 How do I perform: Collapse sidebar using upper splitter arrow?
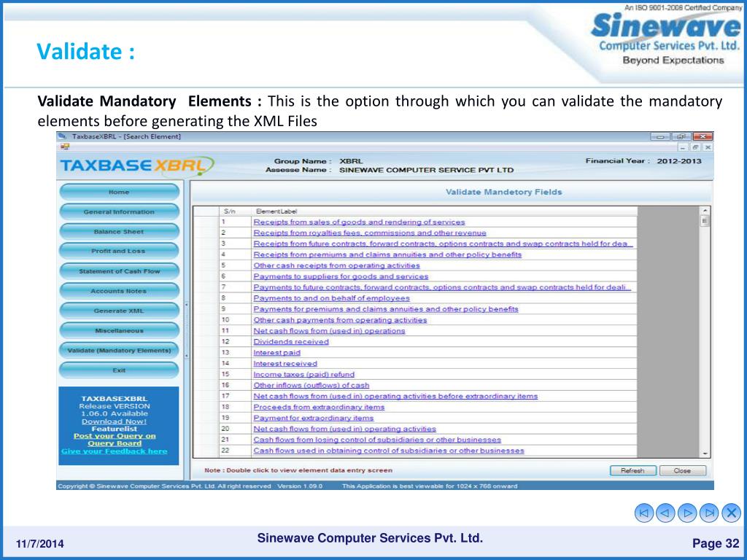pos(186,304)
